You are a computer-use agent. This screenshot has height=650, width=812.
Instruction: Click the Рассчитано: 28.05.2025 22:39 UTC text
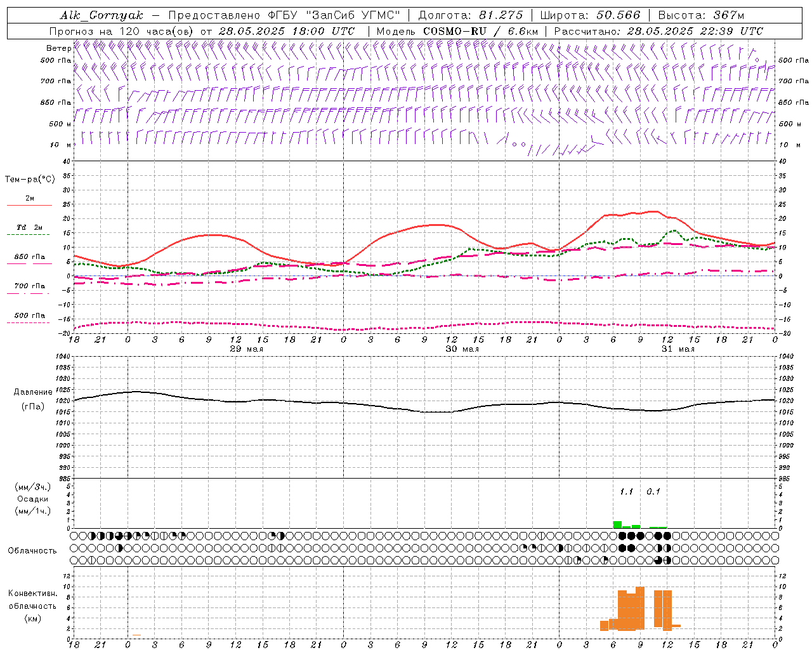click(658, 31)
